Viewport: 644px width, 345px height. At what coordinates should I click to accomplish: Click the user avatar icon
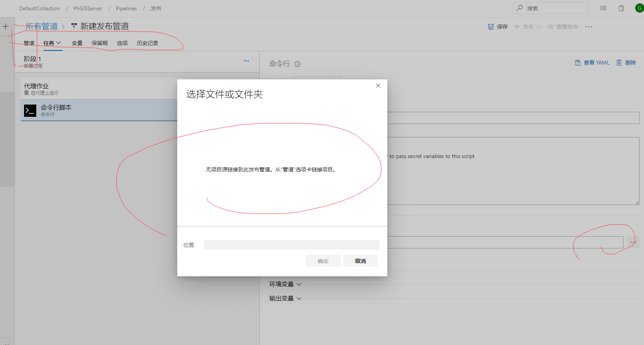pyautogui.click(x=639, y=8)
